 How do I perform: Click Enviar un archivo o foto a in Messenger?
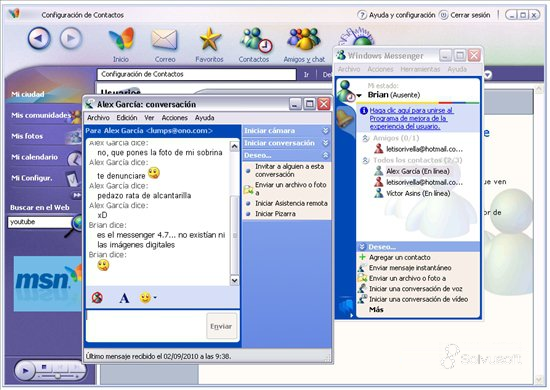407,278
